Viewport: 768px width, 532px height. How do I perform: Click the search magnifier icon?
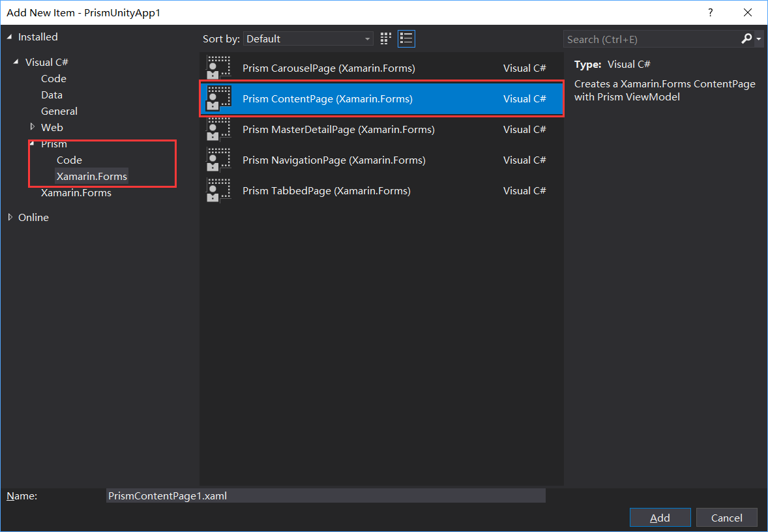point(746,38)
